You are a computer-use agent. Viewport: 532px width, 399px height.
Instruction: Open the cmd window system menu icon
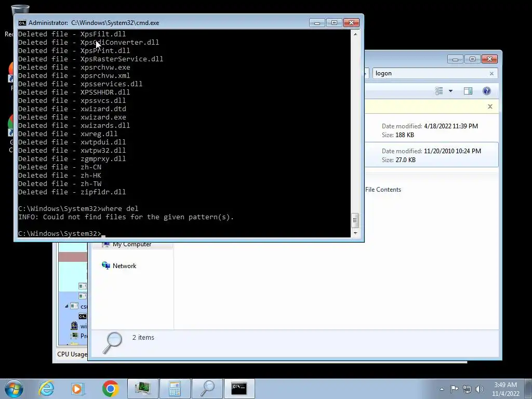22,23
